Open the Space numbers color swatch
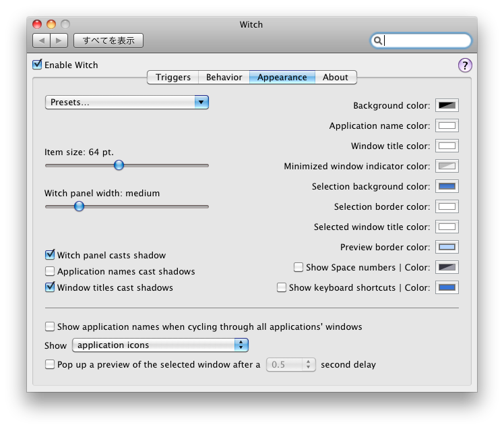 (x=447, y=267)
